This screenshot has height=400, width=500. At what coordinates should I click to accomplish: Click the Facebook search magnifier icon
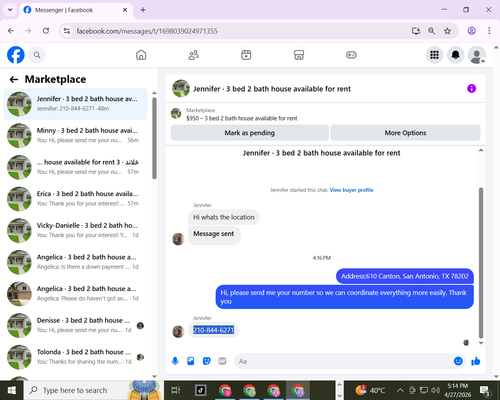click(37, 55)
